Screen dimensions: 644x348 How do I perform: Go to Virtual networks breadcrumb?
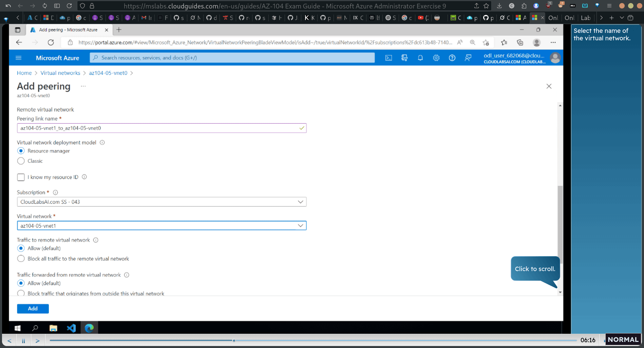click(x=60, y=73)
